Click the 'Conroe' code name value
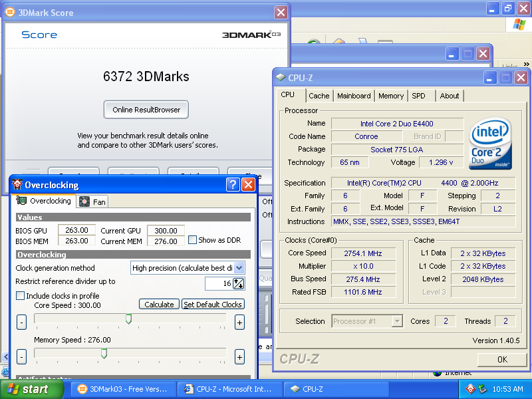532x399 pixels. point(366,136)
